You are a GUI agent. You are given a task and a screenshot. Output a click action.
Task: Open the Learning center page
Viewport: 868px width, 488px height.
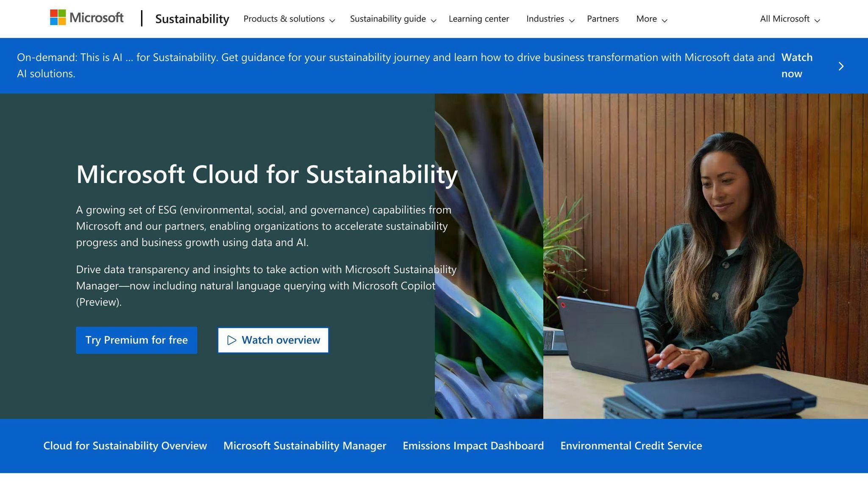point(479,19)
